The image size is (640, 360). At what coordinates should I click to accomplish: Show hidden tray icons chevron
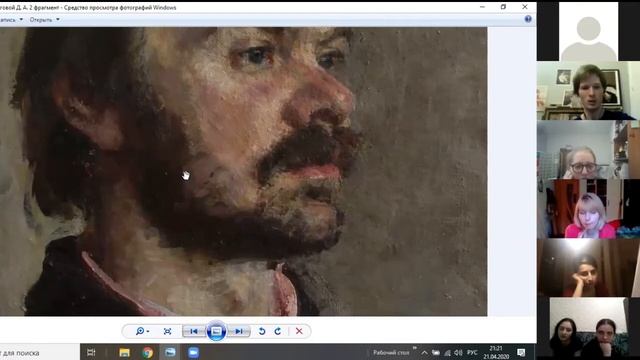(x=424, y=353)
